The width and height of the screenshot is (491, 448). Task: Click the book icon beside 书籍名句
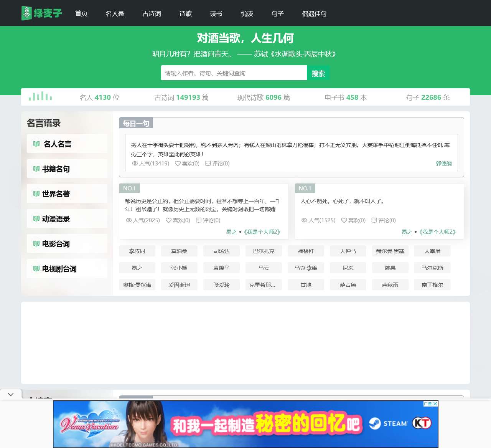point(36,169)
